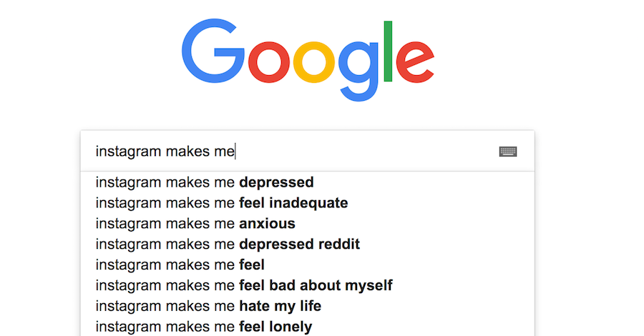The image size is (644, 336).
Task: Focus the search box containing 'instagram makes me'
Action: click(308, 152)
